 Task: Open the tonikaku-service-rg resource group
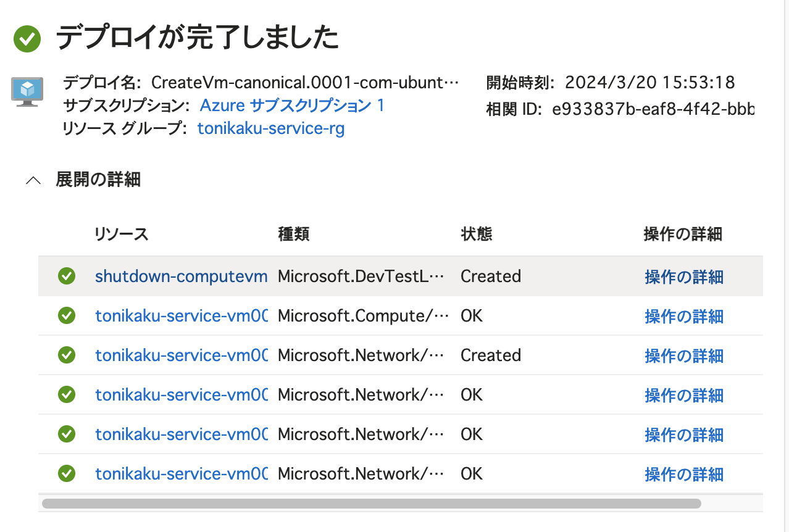pos(270,128)
